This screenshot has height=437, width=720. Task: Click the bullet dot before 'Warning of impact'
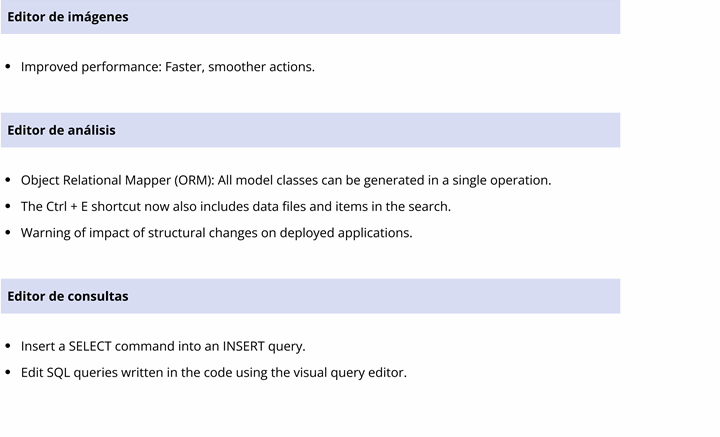8,232
